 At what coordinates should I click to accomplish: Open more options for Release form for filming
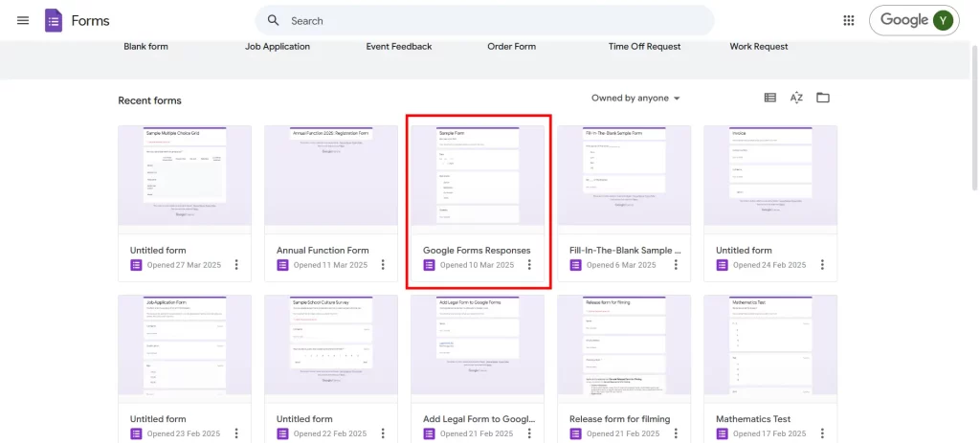click(x=676, y=433)
